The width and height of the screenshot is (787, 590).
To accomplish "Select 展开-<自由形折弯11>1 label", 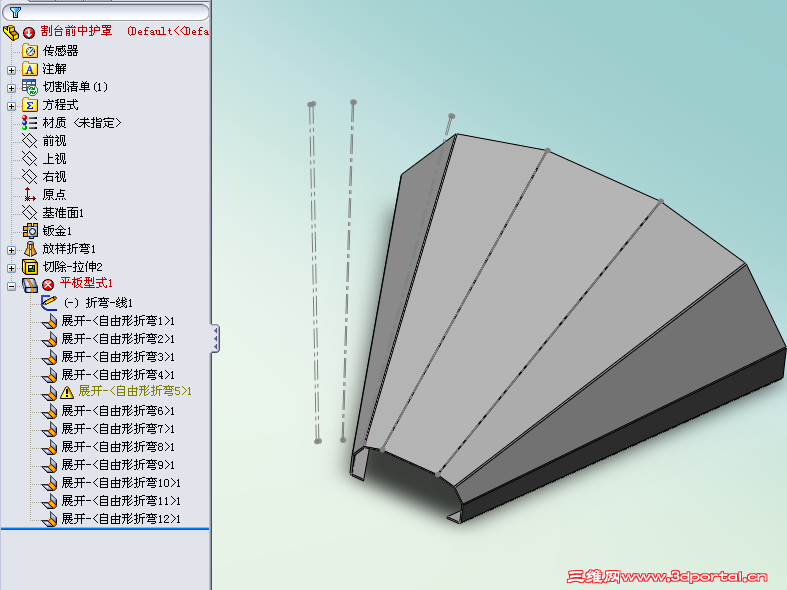I will click(121, 501).
